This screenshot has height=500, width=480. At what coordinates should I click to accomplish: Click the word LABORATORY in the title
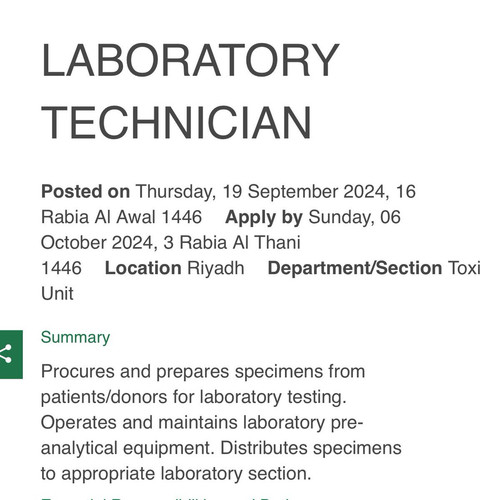190,60
